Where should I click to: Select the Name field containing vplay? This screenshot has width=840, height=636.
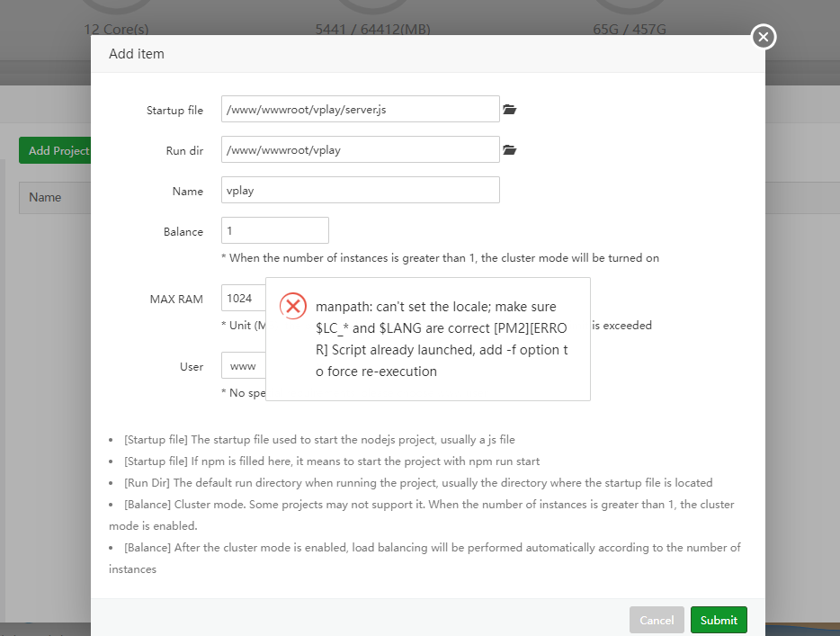coord(360,190)
